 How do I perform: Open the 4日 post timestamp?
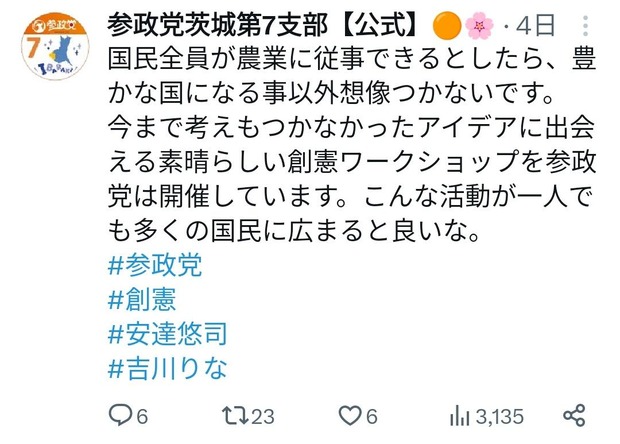pos(535,26)
